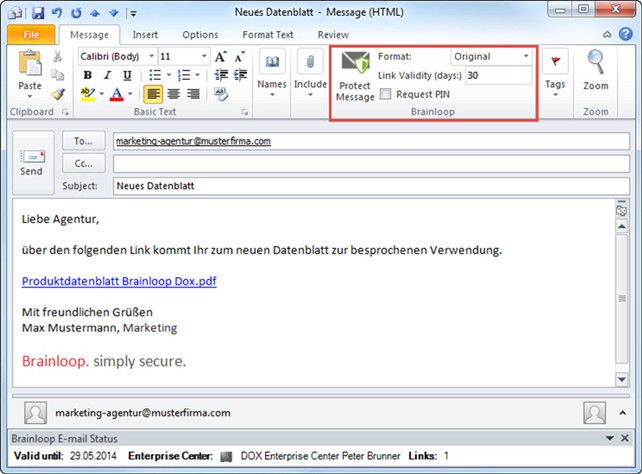Apply bulleted list

(x=155, y=75)
